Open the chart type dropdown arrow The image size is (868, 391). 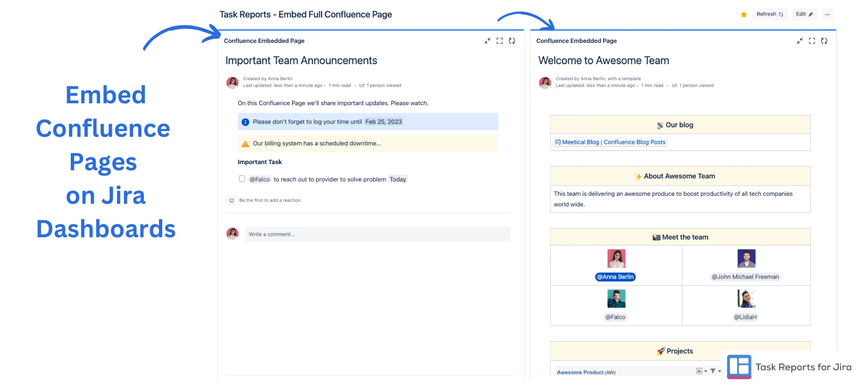(706, 371)
